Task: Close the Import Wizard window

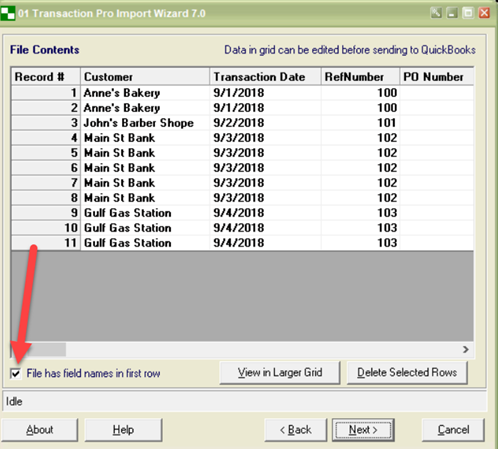Action: 484,13
